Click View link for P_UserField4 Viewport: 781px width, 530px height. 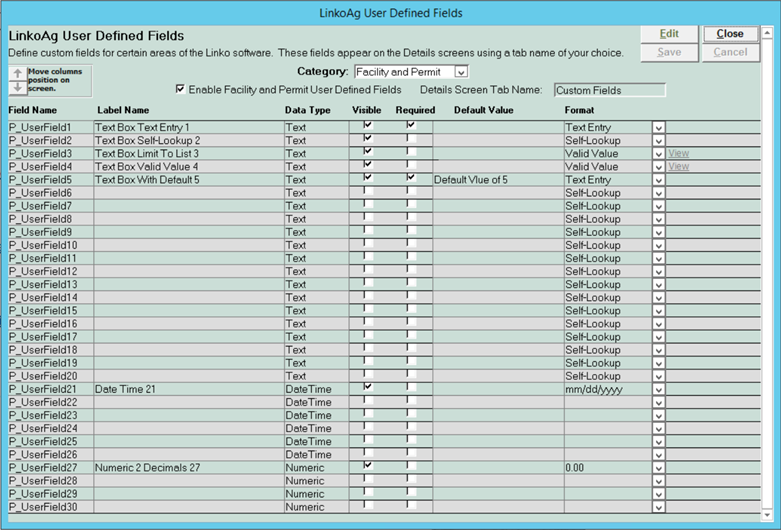coord(678,166)
